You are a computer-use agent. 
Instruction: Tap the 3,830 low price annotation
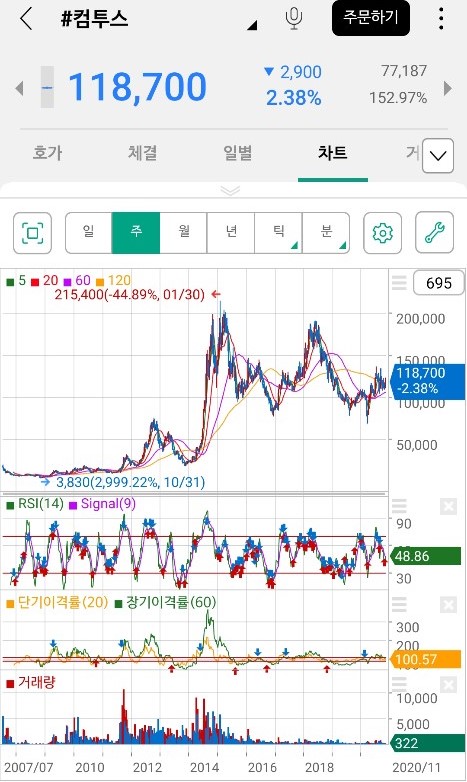[x=130, y=482]
